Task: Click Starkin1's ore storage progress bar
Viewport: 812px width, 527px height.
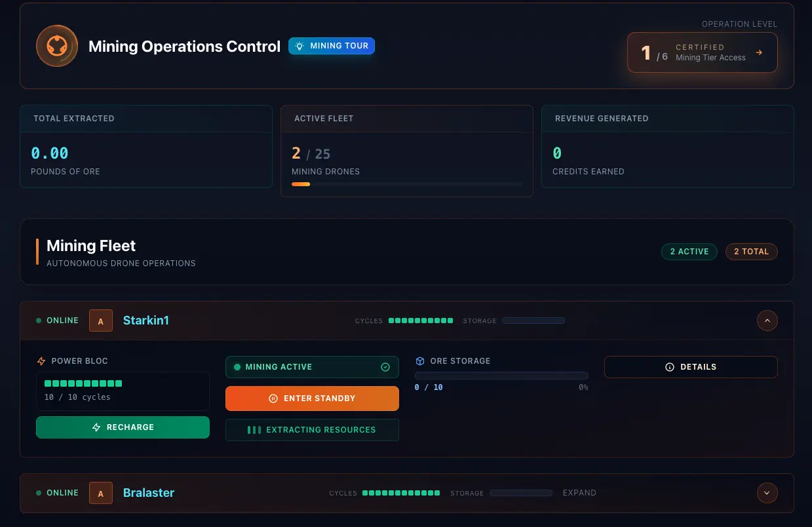Action: (501, 375)
